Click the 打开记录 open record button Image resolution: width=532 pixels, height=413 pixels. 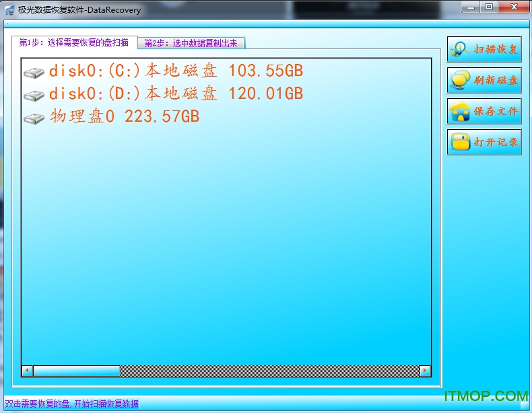[484, 142]
